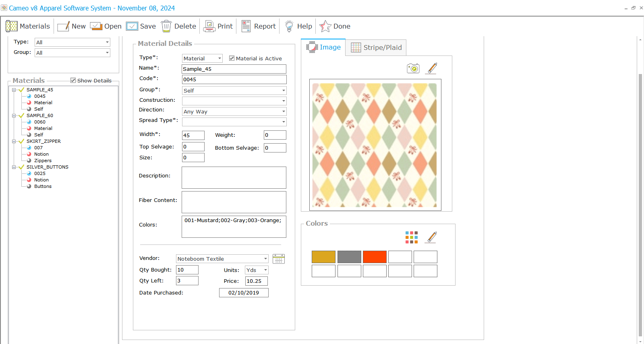Select the 007 tree item

[38, 148]
